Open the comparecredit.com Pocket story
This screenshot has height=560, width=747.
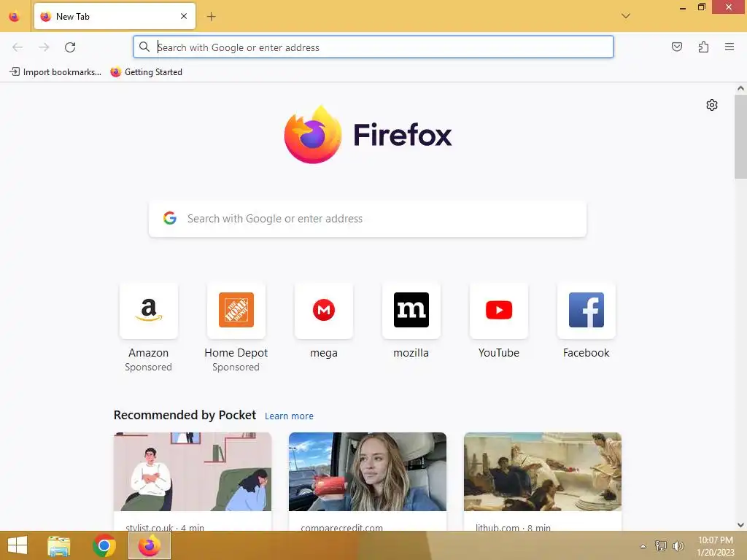(368, 481)
